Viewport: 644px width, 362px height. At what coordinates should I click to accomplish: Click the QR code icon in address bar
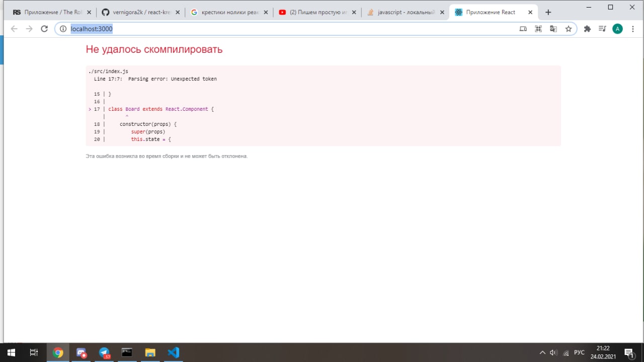(x=538, y=29)
